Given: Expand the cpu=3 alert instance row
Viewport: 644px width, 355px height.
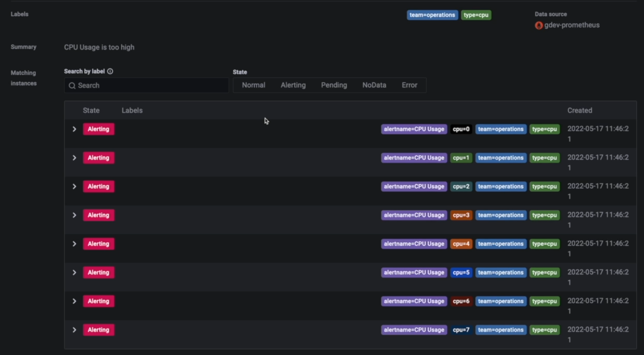Looking at the screenshot, I should click(x=74, y=215).
